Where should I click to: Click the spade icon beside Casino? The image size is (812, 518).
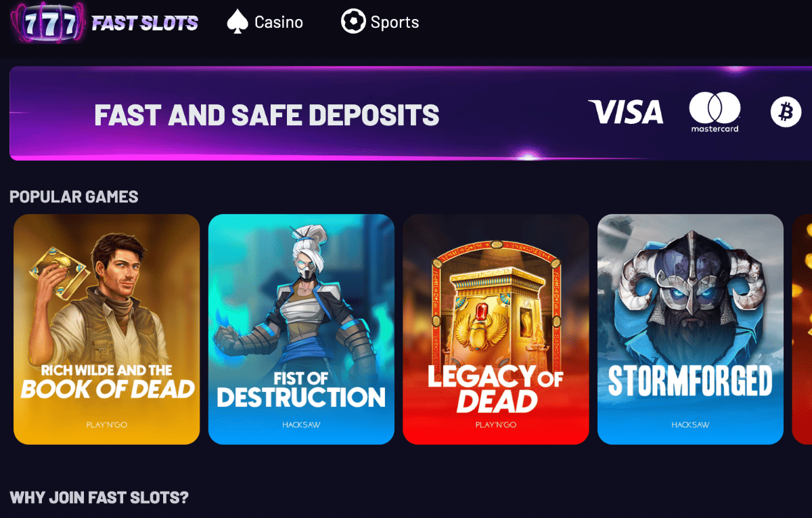[236, 22]
